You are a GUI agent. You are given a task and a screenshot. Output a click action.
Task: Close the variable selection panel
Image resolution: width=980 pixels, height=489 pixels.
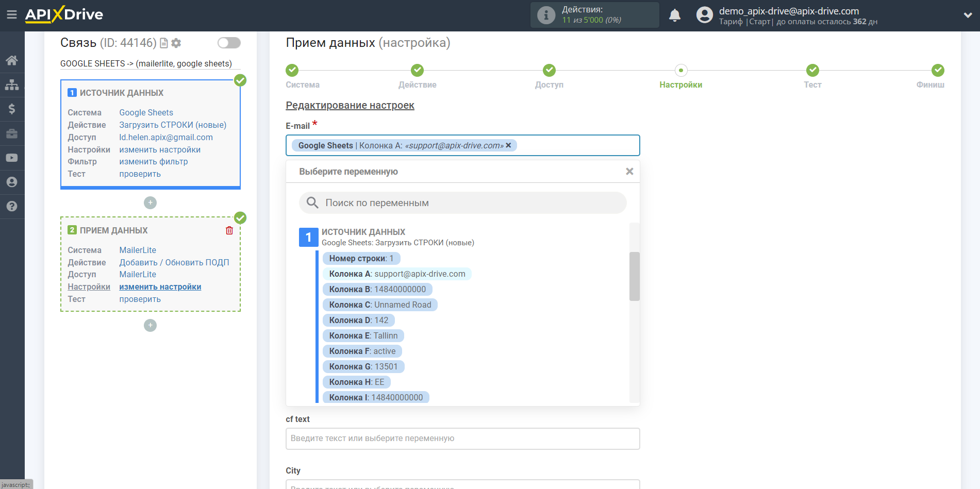coord(629,172)
